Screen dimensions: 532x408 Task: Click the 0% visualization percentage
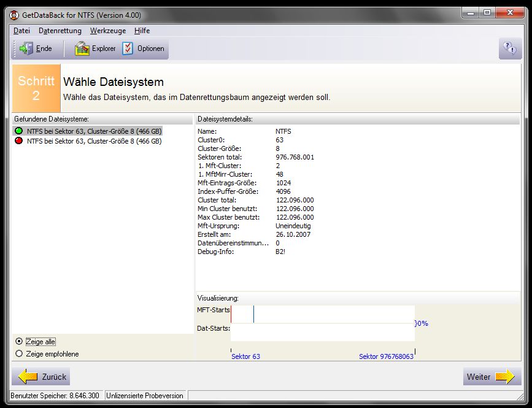point(422,323)
